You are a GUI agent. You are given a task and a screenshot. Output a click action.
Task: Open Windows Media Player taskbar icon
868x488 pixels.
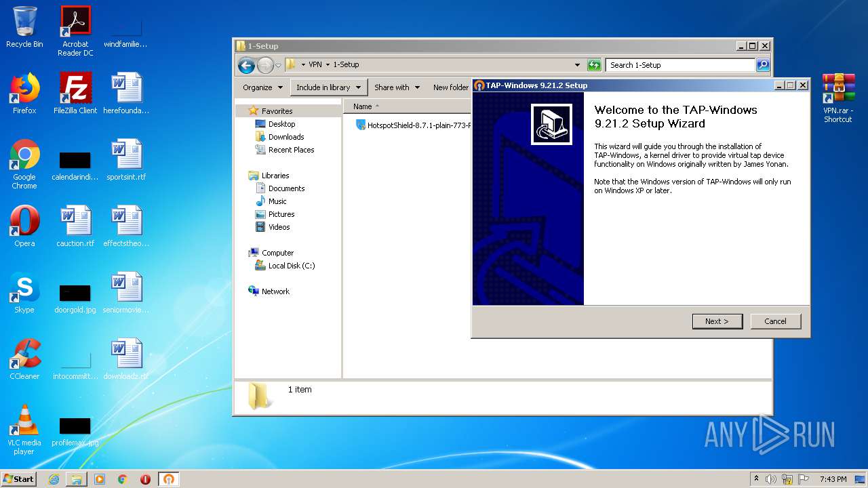(100, 479)
